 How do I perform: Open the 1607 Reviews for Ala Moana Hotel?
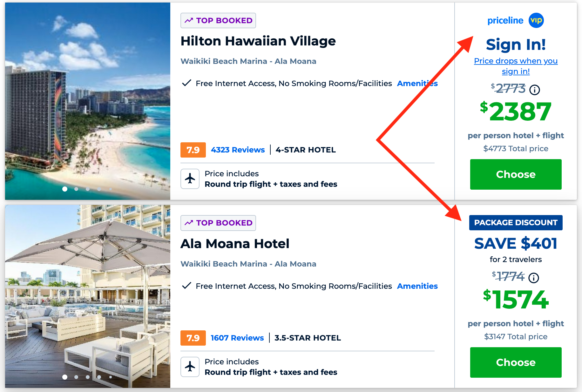[237, 338]
